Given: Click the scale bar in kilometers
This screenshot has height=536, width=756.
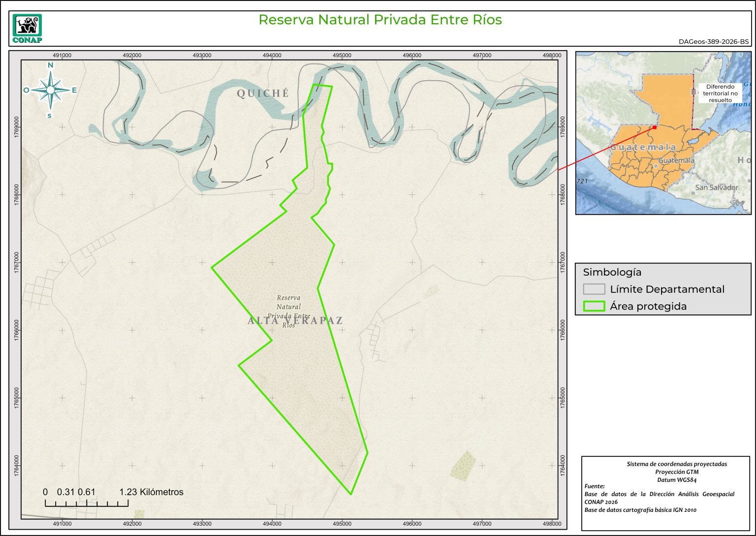Looking at the screenshot, I should click(x=87, y=503).
